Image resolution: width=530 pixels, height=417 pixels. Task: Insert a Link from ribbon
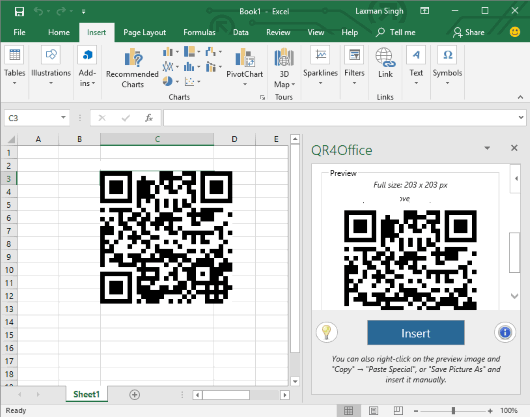tap(385, 63)
